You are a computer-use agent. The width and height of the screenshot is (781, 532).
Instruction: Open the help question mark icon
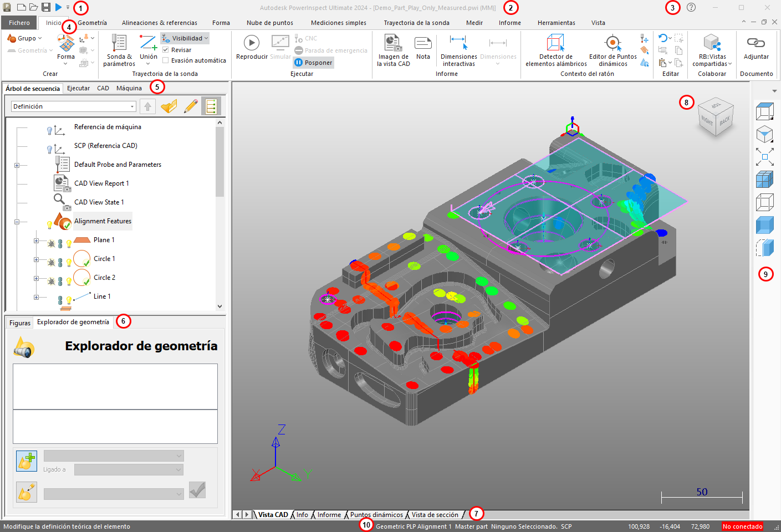pos(691,7)
